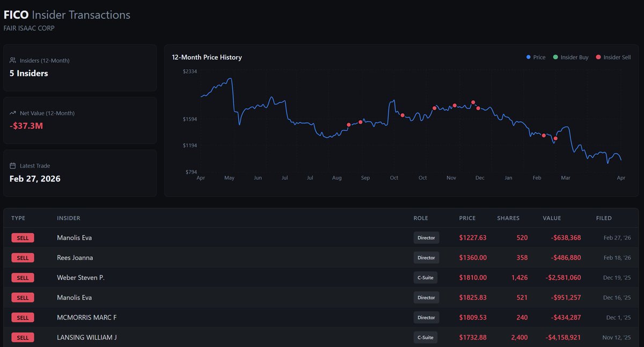Sort table by FILED column header
Screen dimensions: 644x347
pyautogui.click(x=604, y=218)
